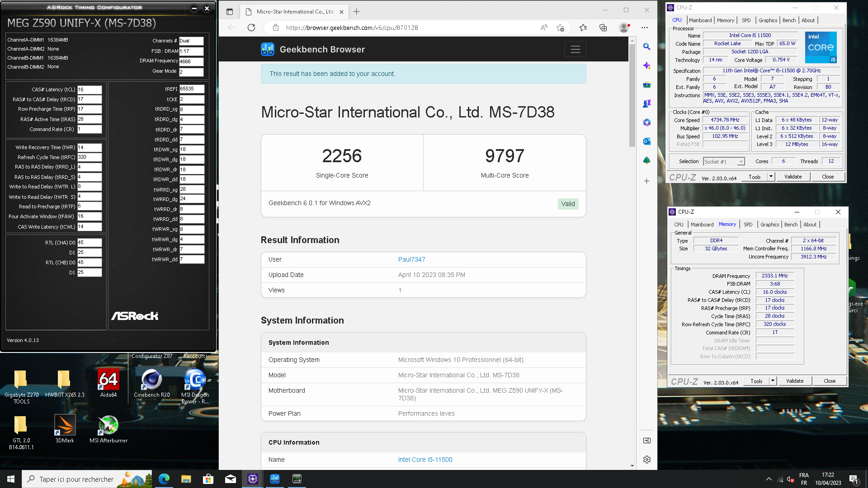This screenshot has width=868, height=488.
Task: Click the taskbar search box
Action: (87, 479)
